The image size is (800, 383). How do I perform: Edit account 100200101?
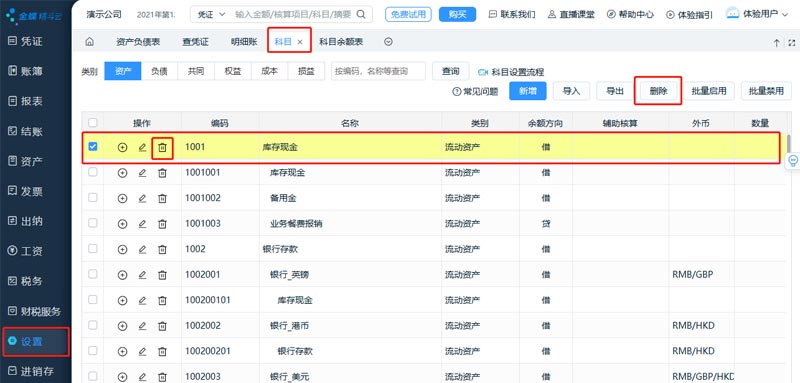142,300
